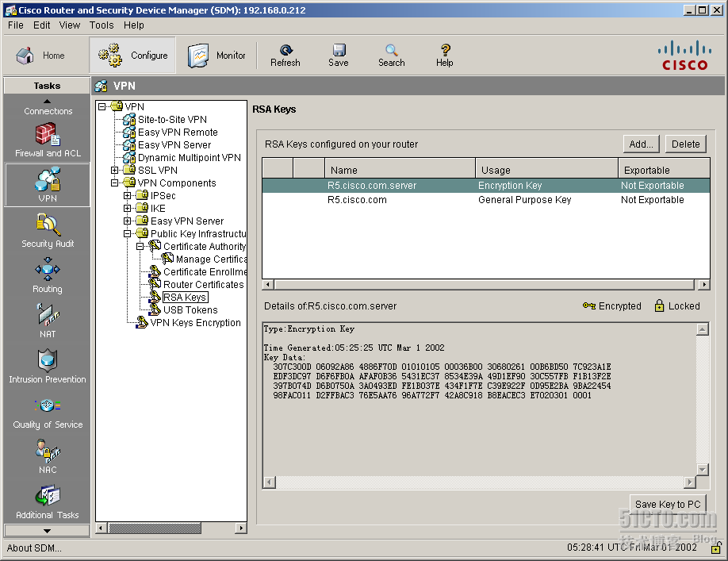Go to Home in toolbar
The width and height of the screenshot is (728, 561).
[40, 56]
